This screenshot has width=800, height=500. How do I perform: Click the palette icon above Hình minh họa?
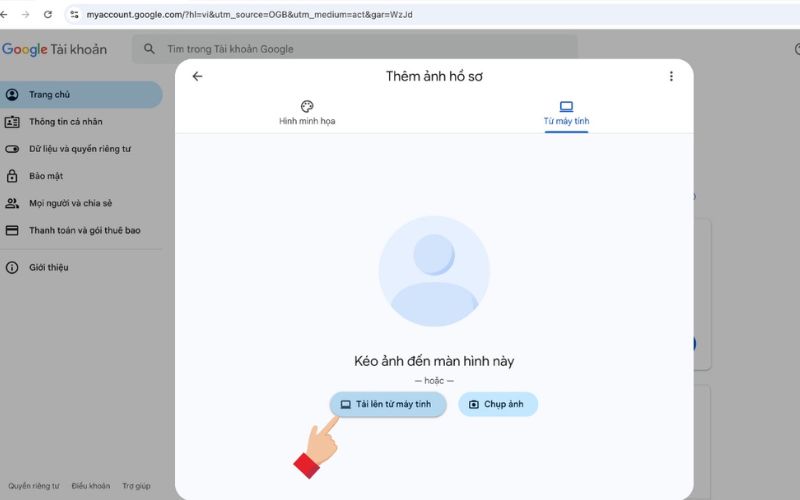coord(307,106)
